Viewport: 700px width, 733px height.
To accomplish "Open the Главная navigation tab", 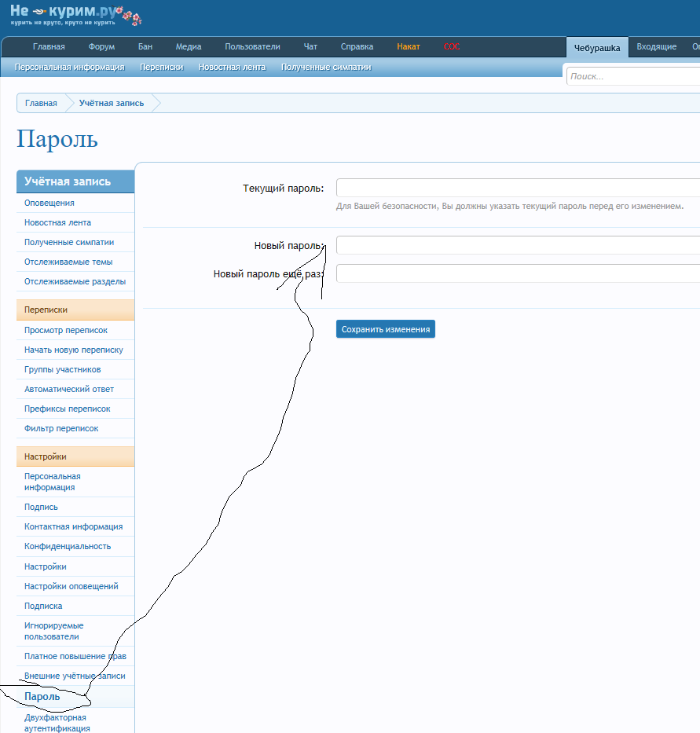I will click(x=49, y=47).
